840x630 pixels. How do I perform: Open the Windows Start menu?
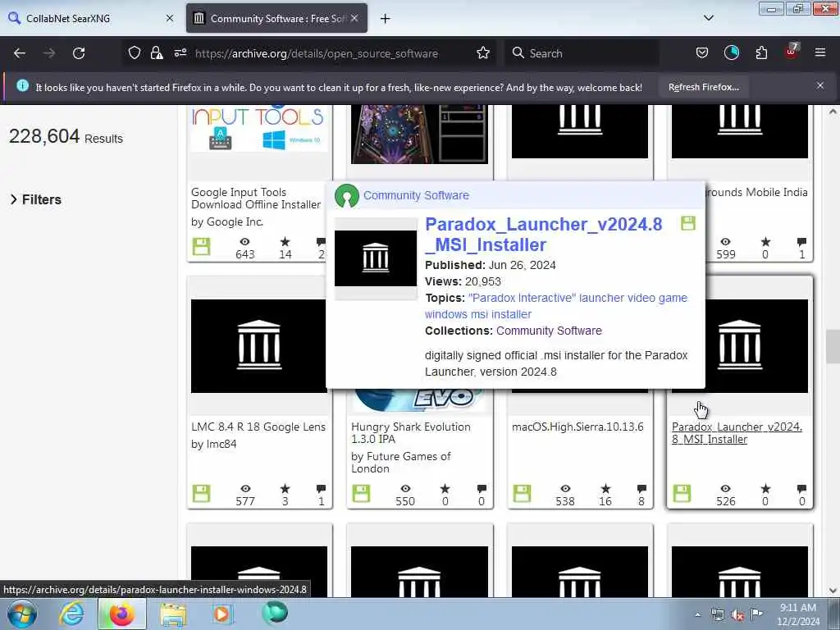point(22,614)
